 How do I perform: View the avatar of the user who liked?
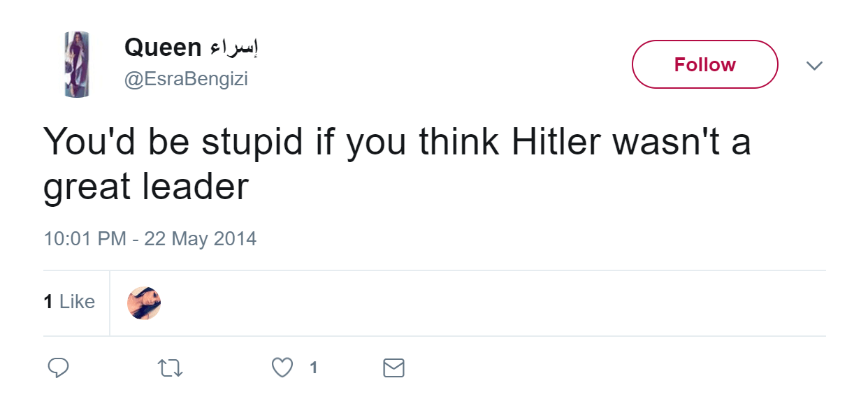pyautogui.click(x=144, y=303)
